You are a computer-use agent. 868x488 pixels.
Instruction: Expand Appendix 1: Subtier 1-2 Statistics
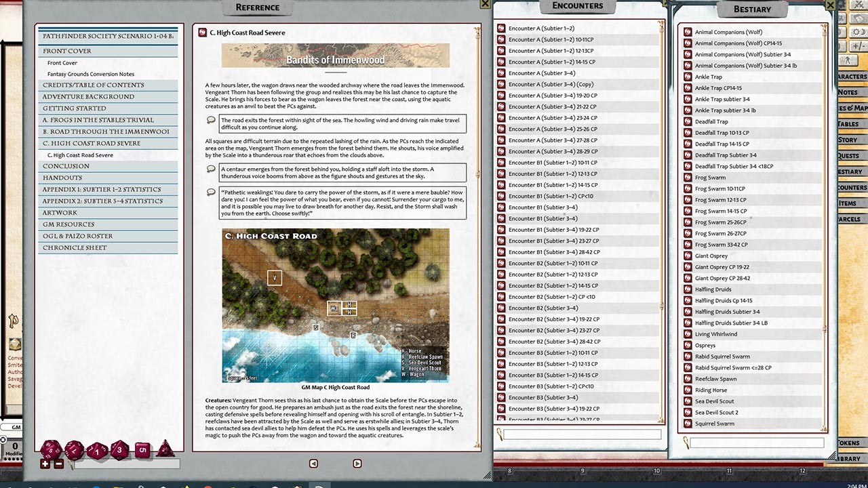click(108, 189)
